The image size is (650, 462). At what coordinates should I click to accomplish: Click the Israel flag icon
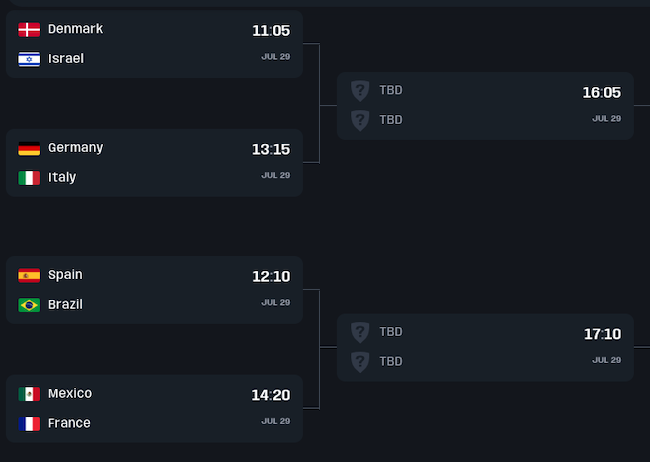click(29, 59)
